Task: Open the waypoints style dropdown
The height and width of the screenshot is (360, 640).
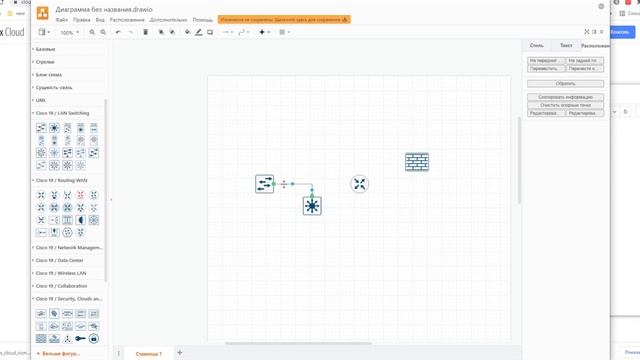Action: 244,32
